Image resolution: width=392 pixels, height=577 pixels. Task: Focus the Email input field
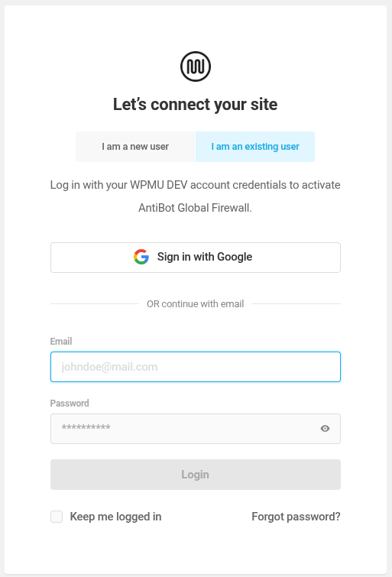[x=196, y=367]
